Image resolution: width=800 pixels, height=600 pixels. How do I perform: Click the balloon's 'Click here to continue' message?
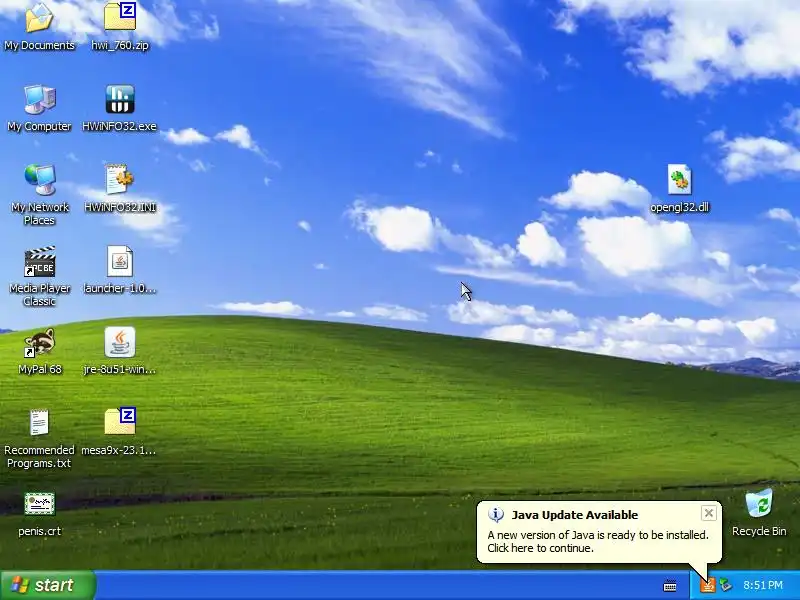coord(540,548)
